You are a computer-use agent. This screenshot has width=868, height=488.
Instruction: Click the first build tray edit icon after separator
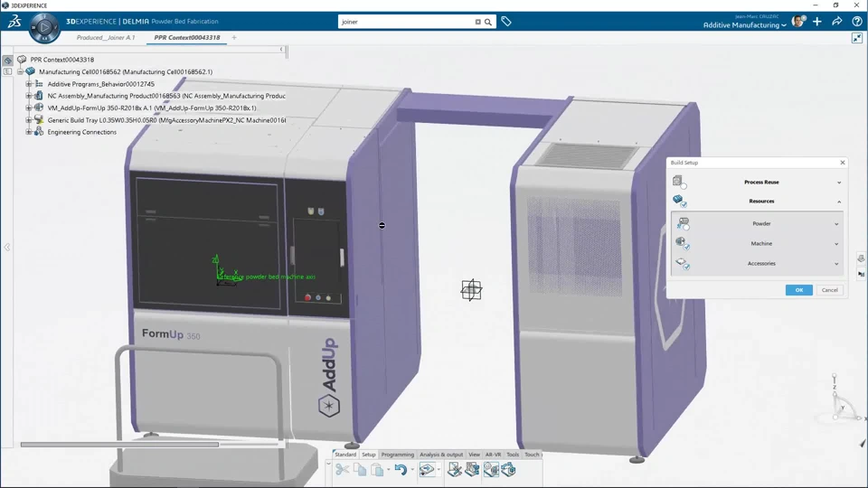(x=455, y=470)
